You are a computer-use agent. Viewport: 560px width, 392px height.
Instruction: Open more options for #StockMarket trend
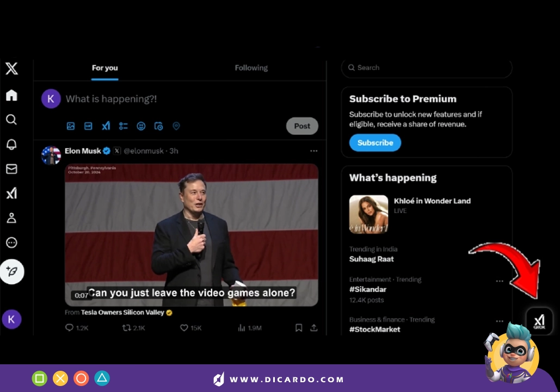[500, 321]
